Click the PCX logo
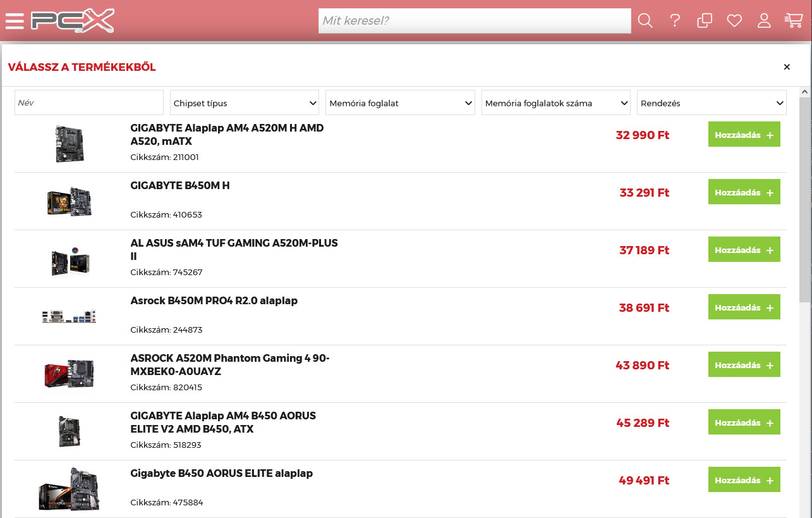 [73, 21]
